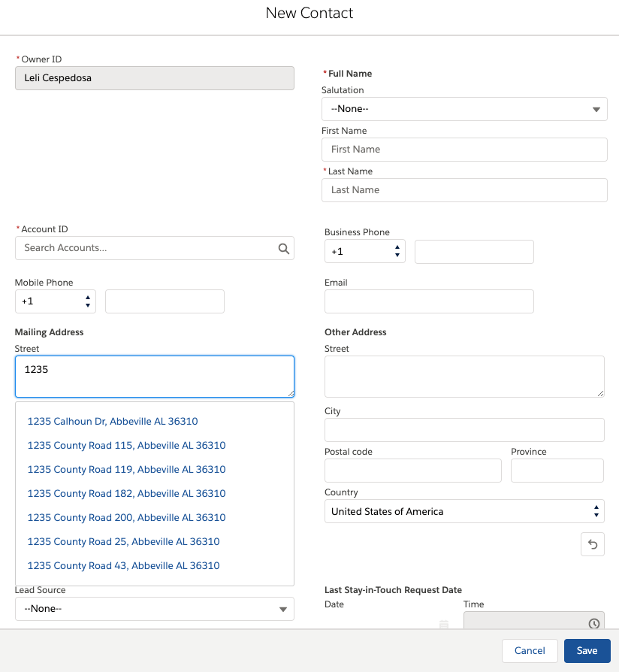Image resolution: width=619 pixels, height=672 pixels.
Task: Select 1235 County Road 43 suggestion
Action: pos(123,565)
